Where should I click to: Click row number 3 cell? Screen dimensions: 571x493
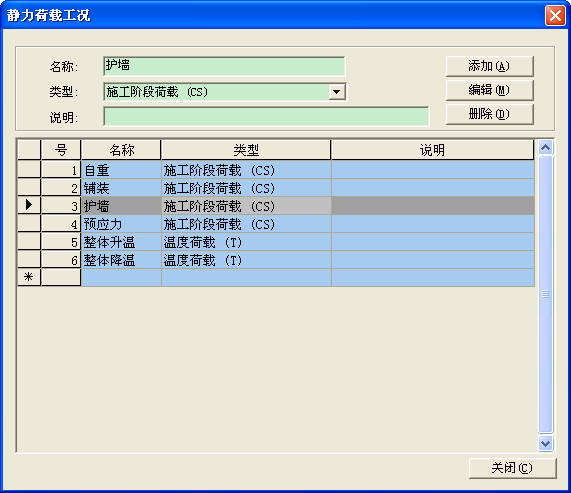tap(61, 206)
